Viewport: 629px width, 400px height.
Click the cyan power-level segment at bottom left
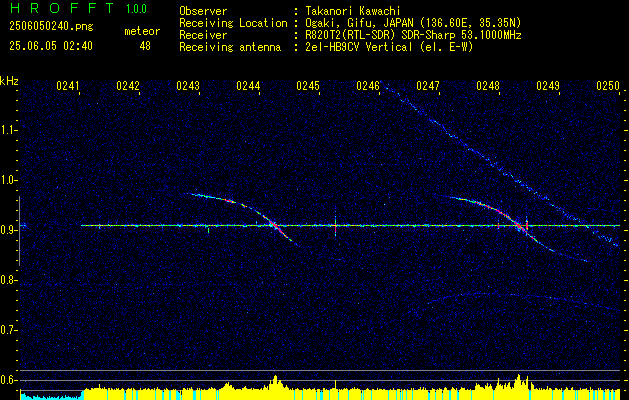tap(51, 396)
